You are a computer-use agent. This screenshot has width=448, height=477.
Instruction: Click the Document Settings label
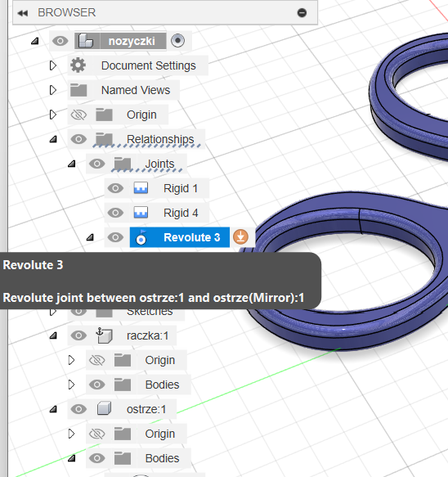pos(148,65)
